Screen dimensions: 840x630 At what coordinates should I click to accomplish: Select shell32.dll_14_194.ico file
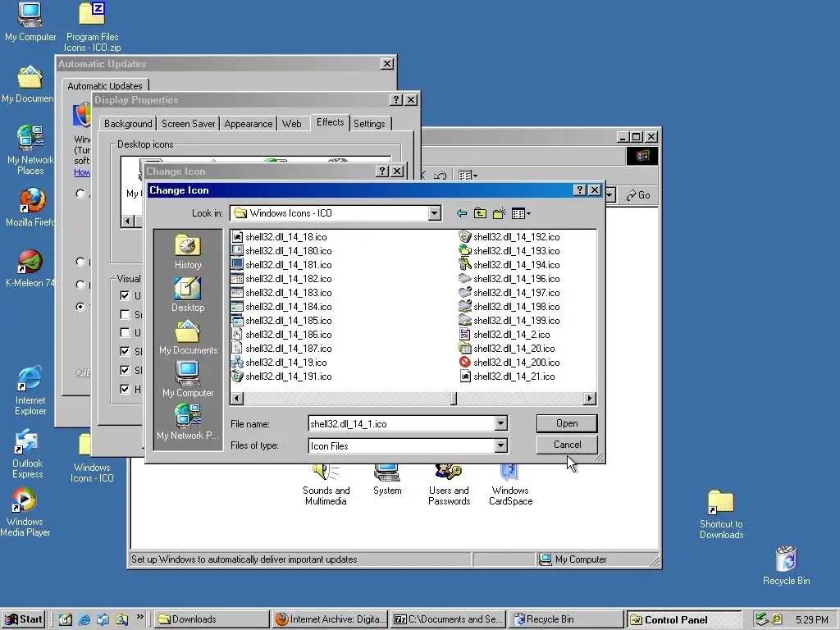[509, 265]
